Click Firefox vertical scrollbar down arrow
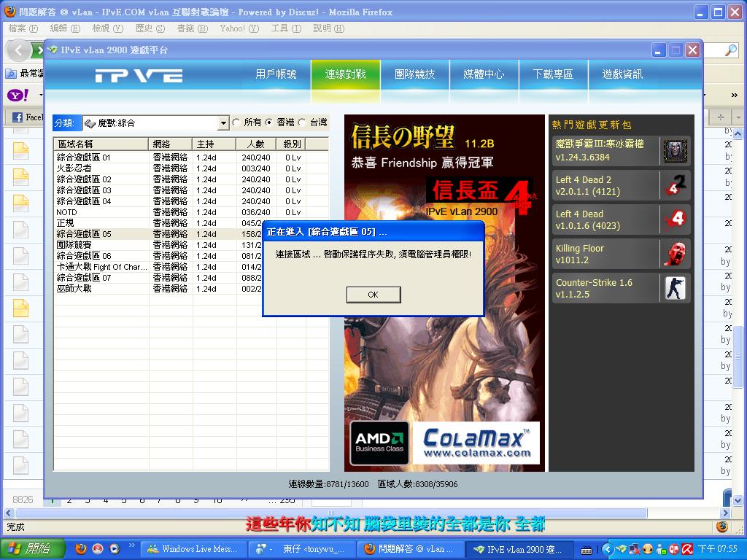This screenshot has width=747, height=560. [x=738, y=500]
